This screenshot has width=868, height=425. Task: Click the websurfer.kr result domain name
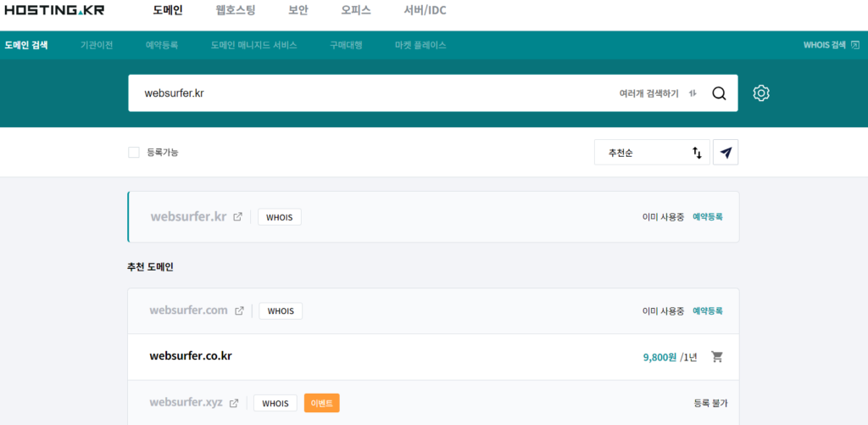pyautogui.click(x=188, y=216)
